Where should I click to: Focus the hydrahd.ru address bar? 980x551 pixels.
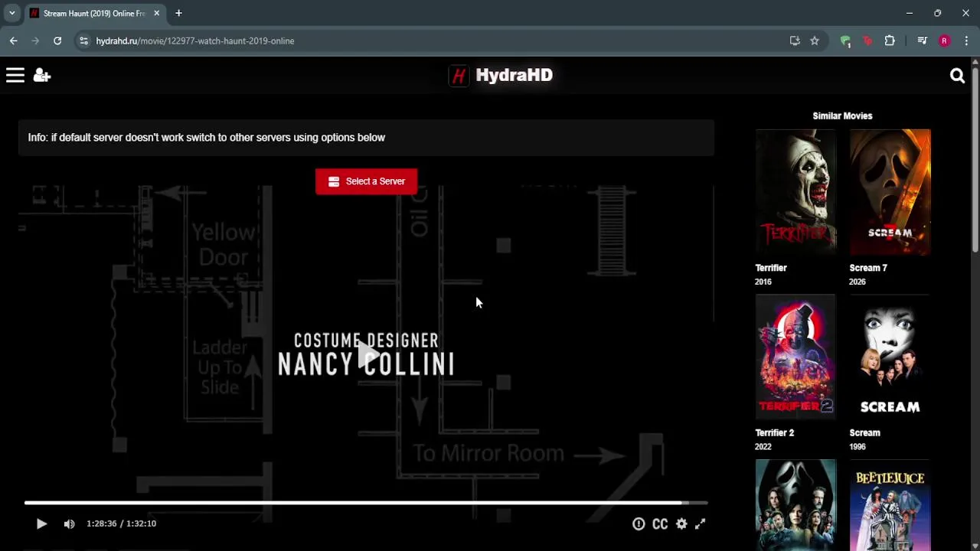point(429,41)
